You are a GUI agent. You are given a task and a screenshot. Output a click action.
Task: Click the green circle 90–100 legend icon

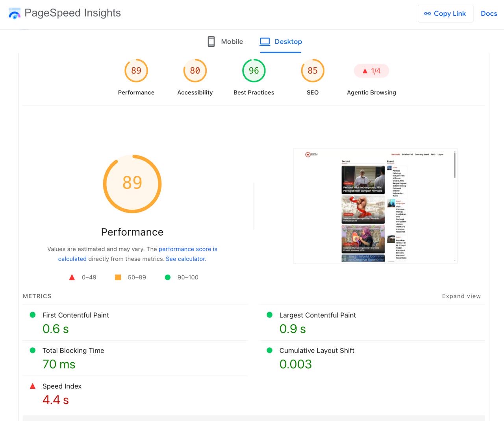pos(168,277)
